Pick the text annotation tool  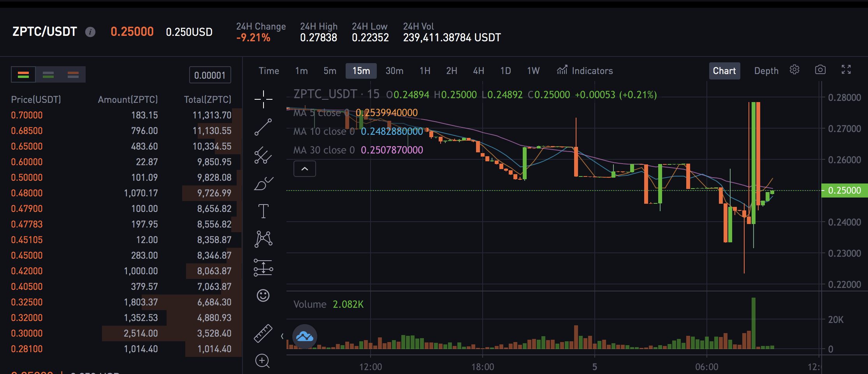(x=263, y=211)
